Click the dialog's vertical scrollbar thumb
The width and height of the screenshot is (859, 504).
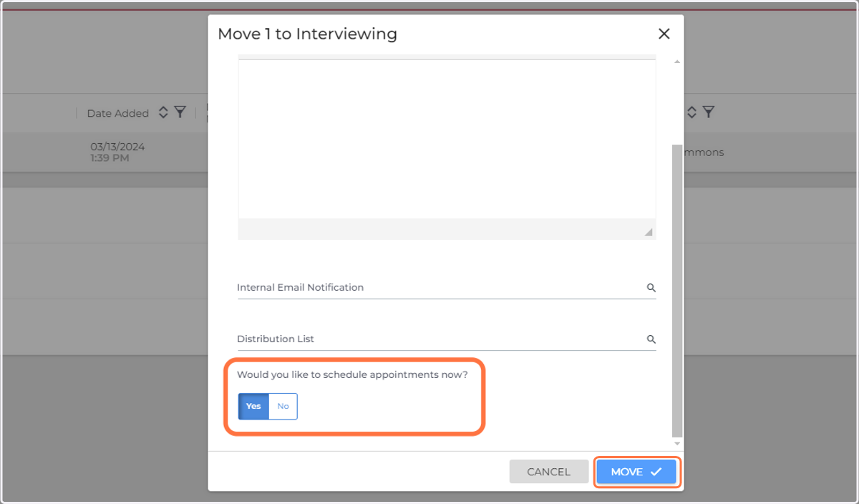[x=677, y=289]
